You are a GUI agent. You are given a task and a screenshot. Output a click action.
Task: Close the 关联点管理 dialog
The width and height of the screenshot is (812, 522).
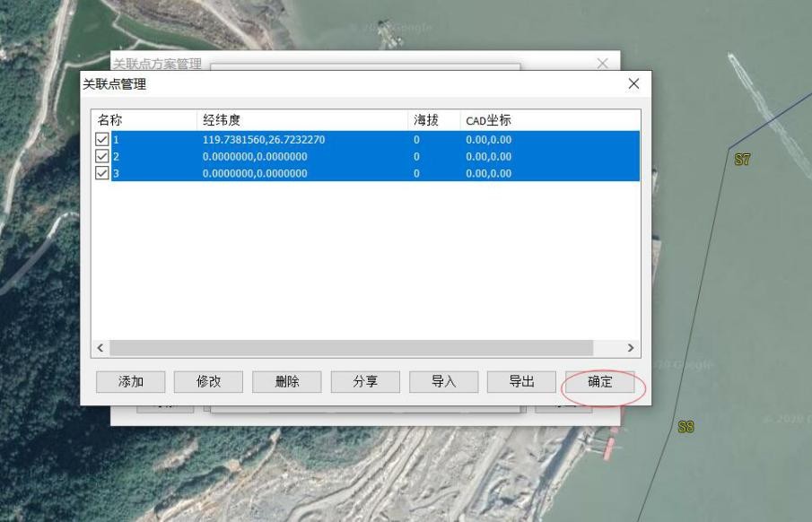(x=633, y=83)
